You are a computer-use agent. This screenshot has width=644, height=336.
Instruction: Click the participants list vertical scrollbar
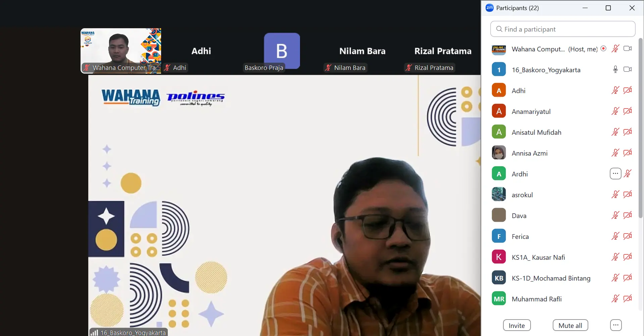[640, 128]
